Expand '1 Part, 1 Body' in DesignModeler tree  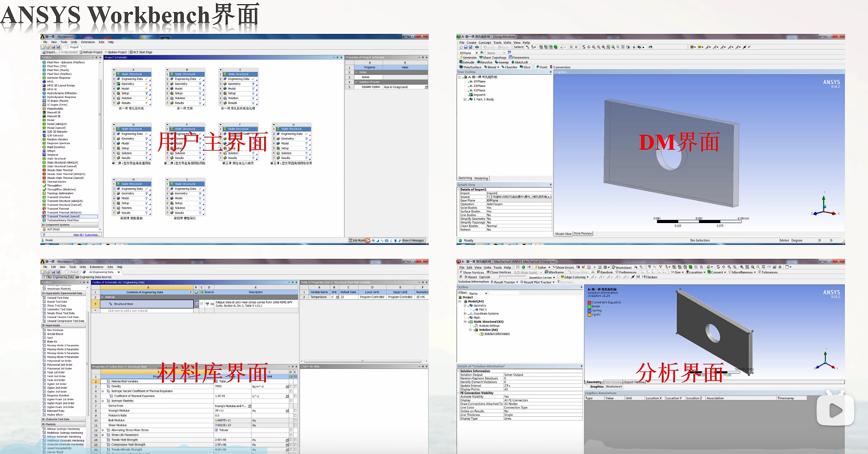tap(465, 99)
